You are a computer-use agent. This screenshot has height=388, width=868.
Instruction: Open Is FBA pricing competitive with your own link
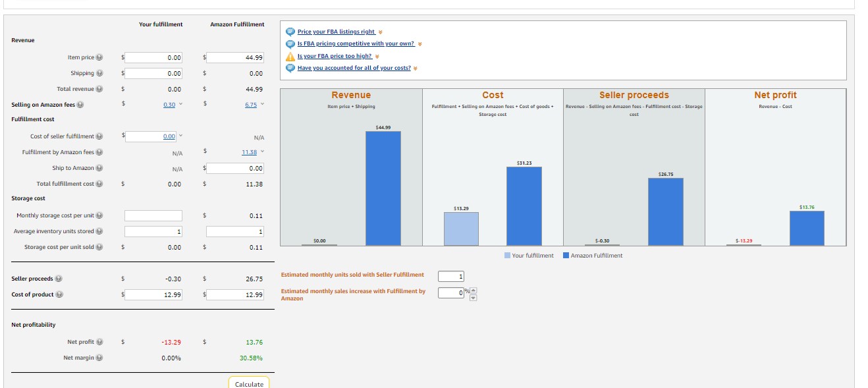point(356,43)
